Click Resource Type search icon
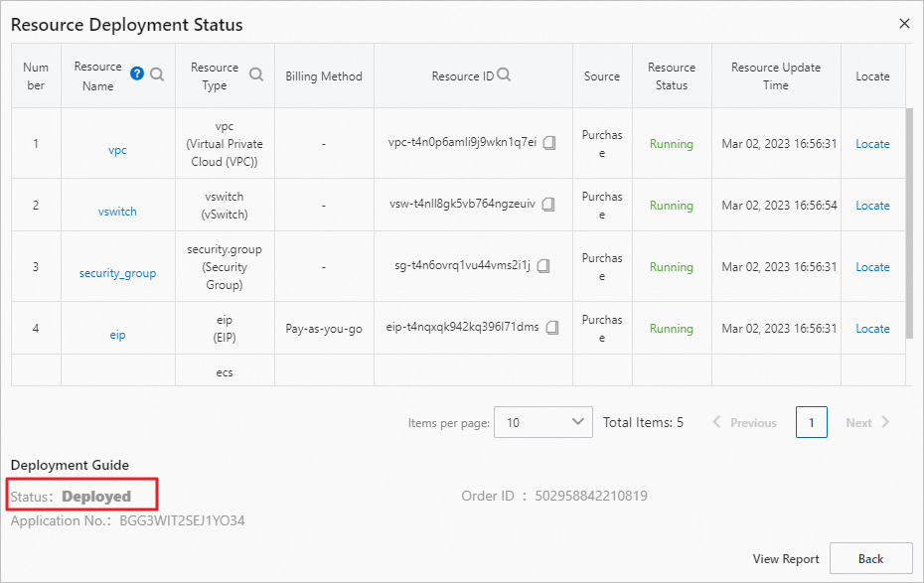924x583 pixels. 256,74
